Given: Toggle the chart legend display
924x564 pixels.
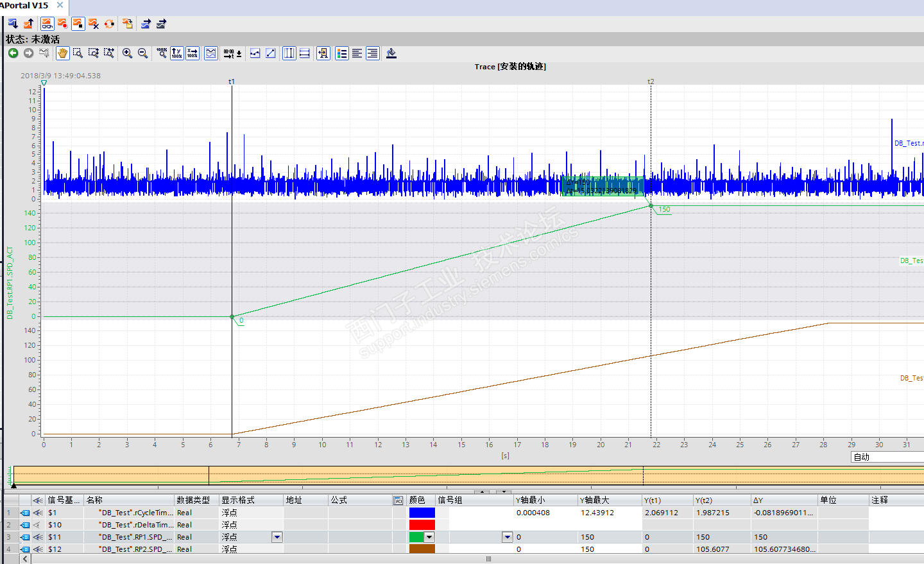Looking at the screenshot, I should (342, 53).
